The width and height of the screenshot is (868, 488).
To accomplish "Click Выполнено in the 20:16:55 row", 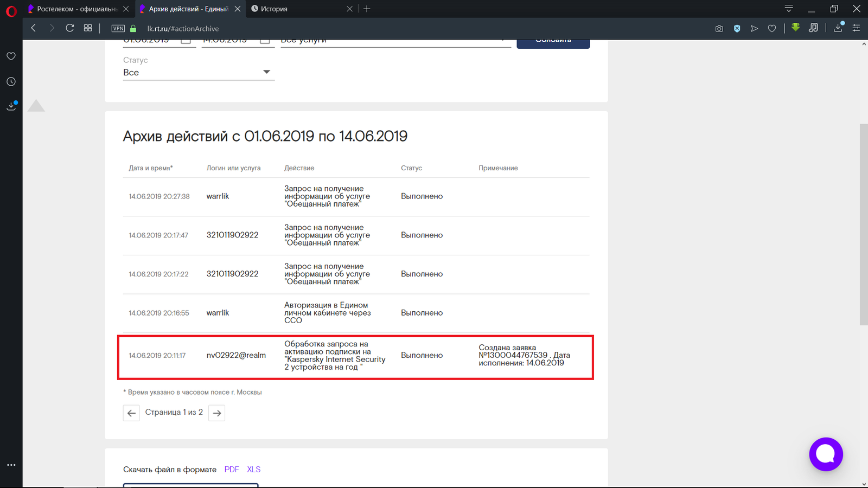I will [422, 313].
